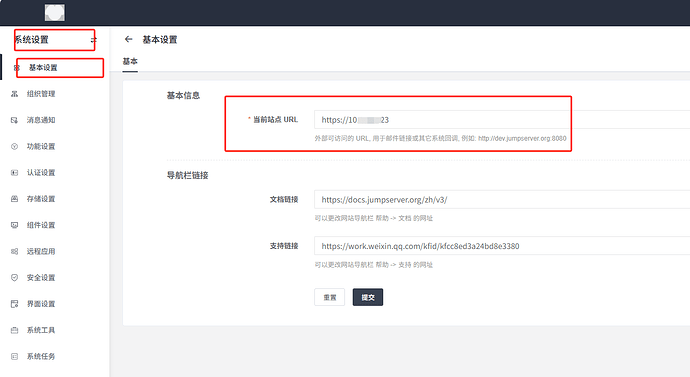The height and width of the screenshot is (377, 690).
Task: Click the 认证设置 sidebar icon
Action: pos(15,173)
